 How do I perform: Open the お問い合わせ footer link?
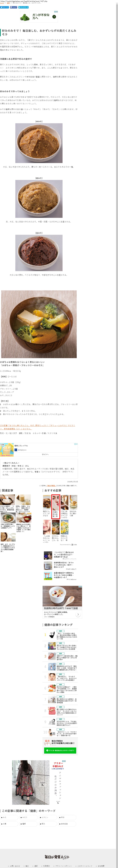coord(15,866)
